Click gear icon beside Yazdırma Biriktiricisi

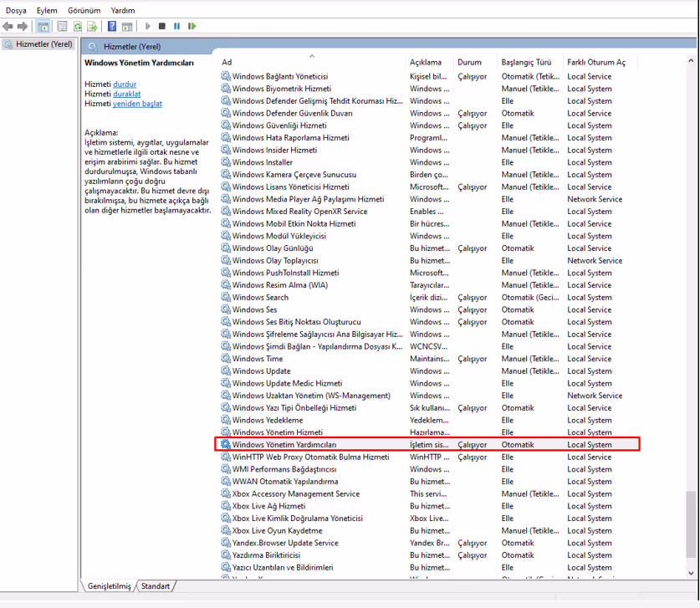click(x=226, y=554)
